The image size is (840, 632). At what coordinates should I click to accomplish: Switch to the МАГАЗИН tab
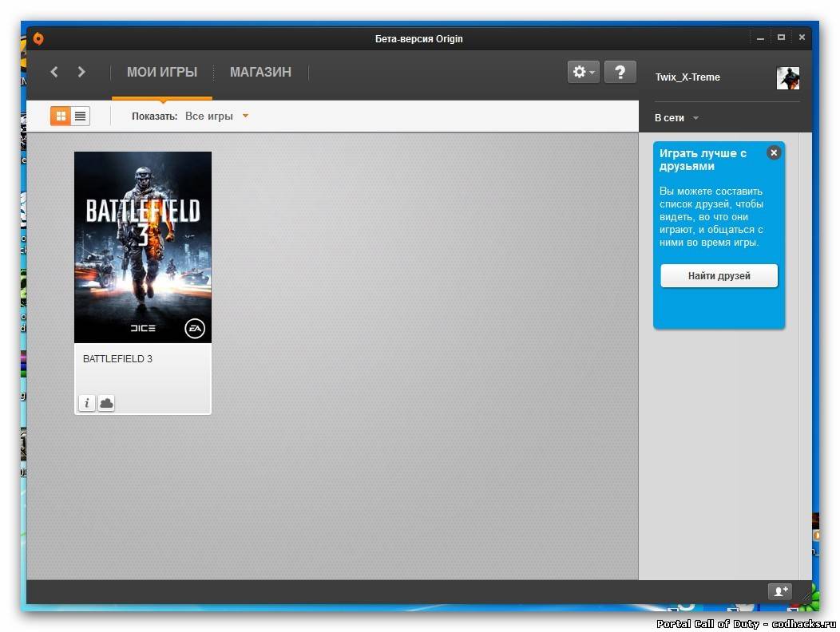tap(261, 73)
